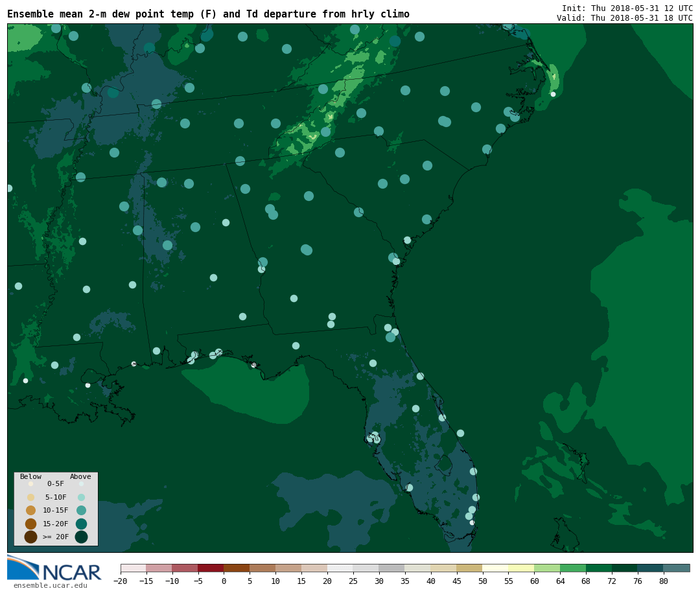Click the colorbar label '80'

pos(664,581)
